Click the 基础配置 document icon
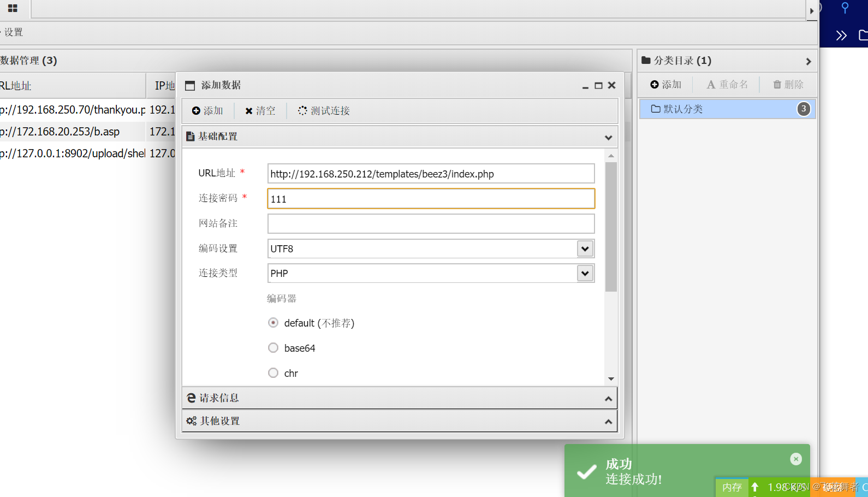868x497 pixels. [x=190, y=137]
